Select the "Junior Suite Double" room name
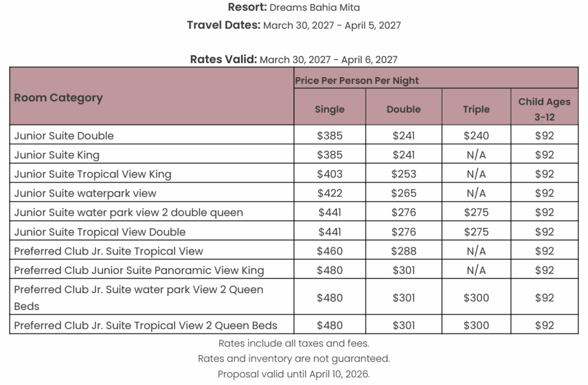Viewport: 588px width, 385px height. pos(64,136)
